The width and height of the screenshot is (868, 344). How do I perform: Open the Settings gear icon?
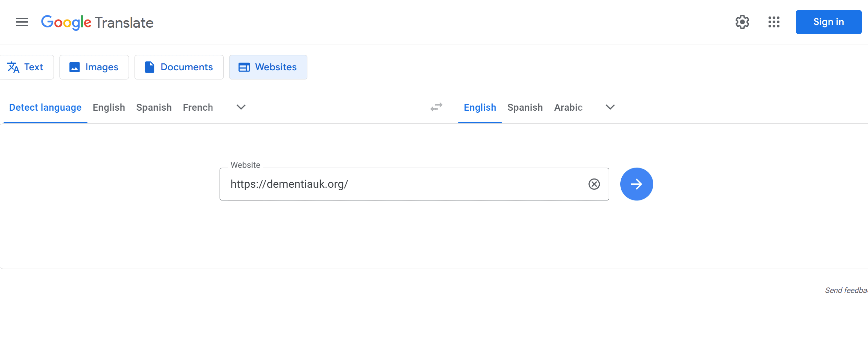(x=742, y=22)
